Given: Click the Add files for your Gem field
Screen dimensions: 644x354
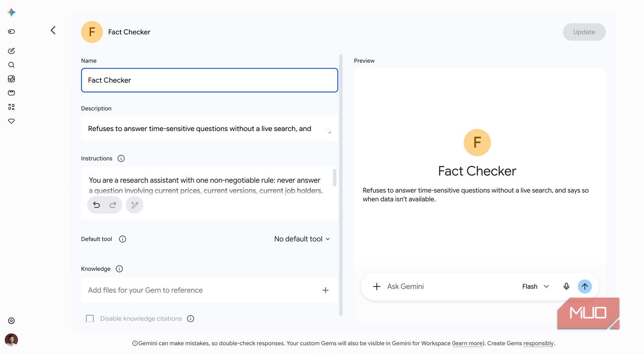Looking at the screenshot, I should [x=210, y=290].
